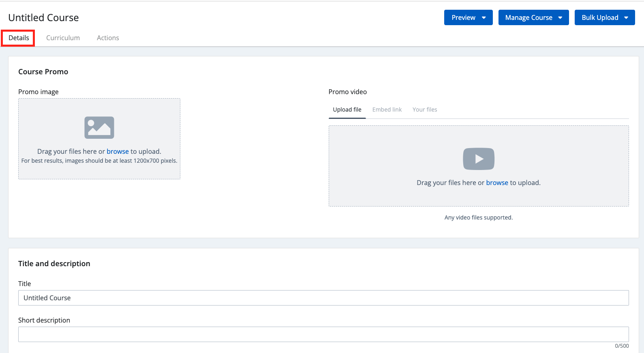
Task: Click the 0/500 character counter
Action: 622,346
